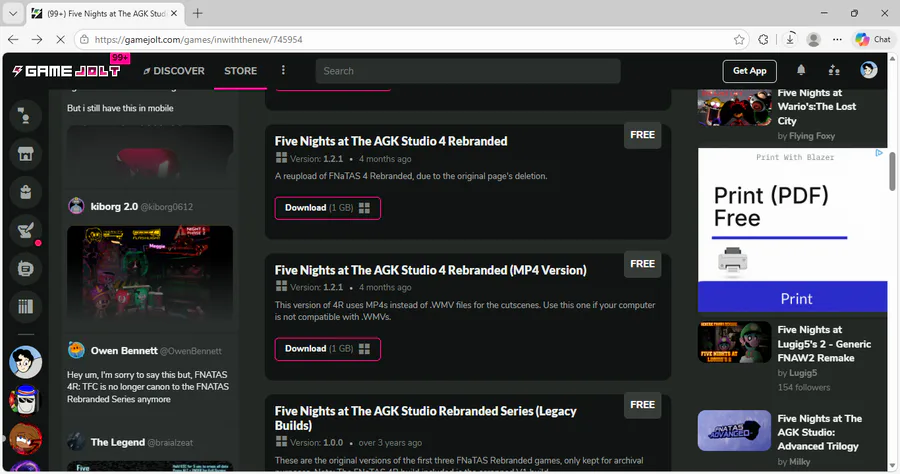Open browser downloads icon
Viewport: 900px width, 474px height.
[x=790, y=40]
